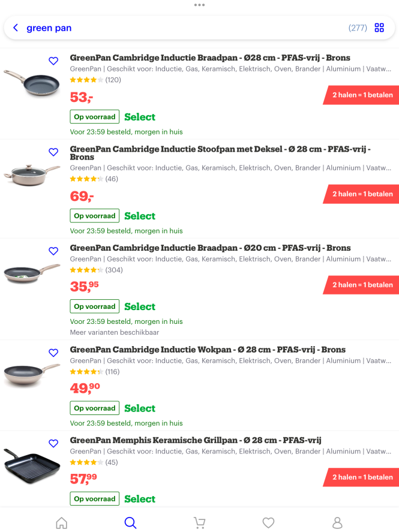Favorite the Cambridge Stoofpan met Deksel
The height and width of the screenshot is (532, 399).
(53, 152)
